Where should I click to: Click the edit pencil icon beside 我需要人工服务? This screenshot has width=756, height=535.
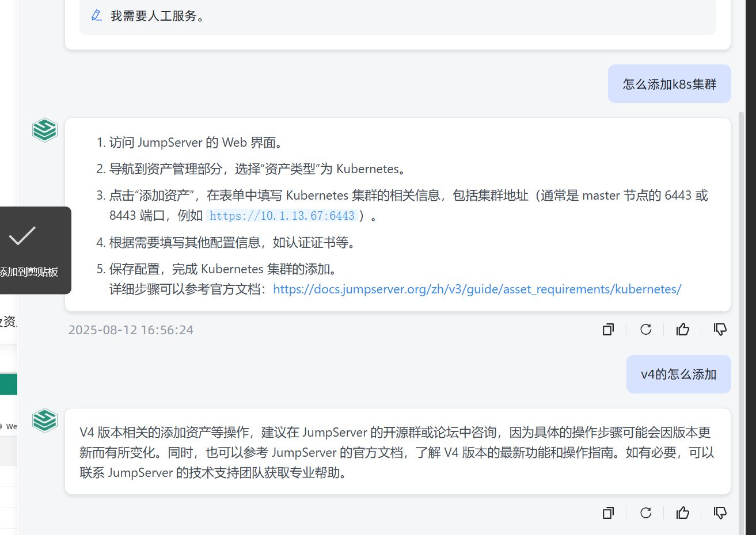pyautogui.click(x=97, y=16)
